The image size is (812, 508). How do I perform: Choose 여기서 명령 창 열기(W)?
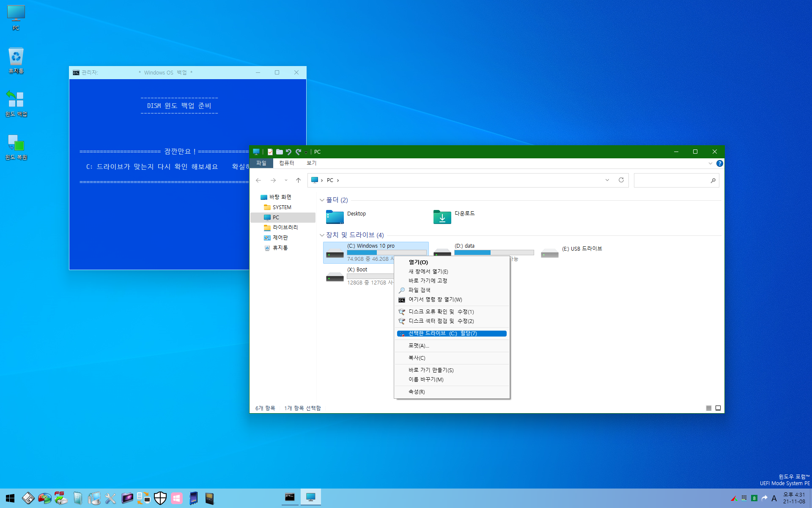452,300
